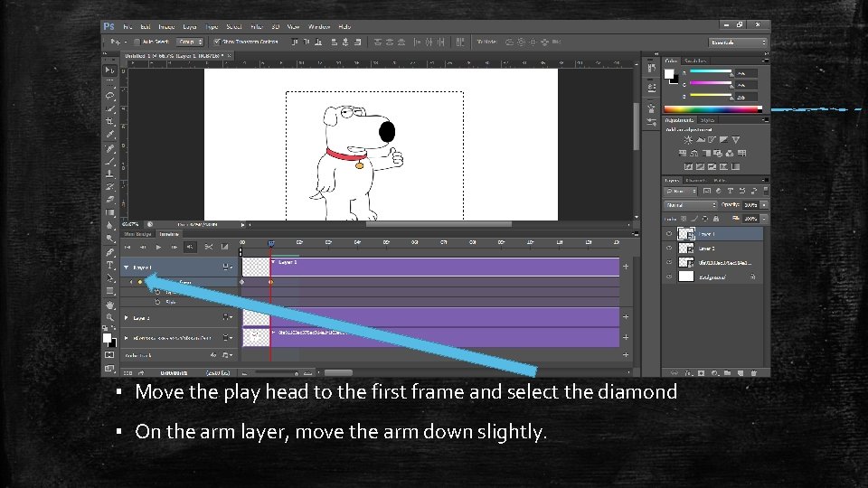Viewport: 868px width, 488px height.
Task: Select the Hand tool
Action: tap(109, 305)
